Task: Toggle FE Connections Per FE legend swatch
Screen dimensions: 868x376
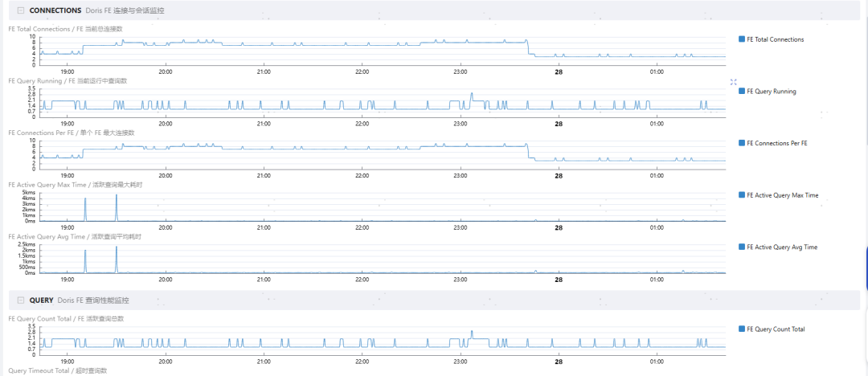Action: [x=742, y=143]
